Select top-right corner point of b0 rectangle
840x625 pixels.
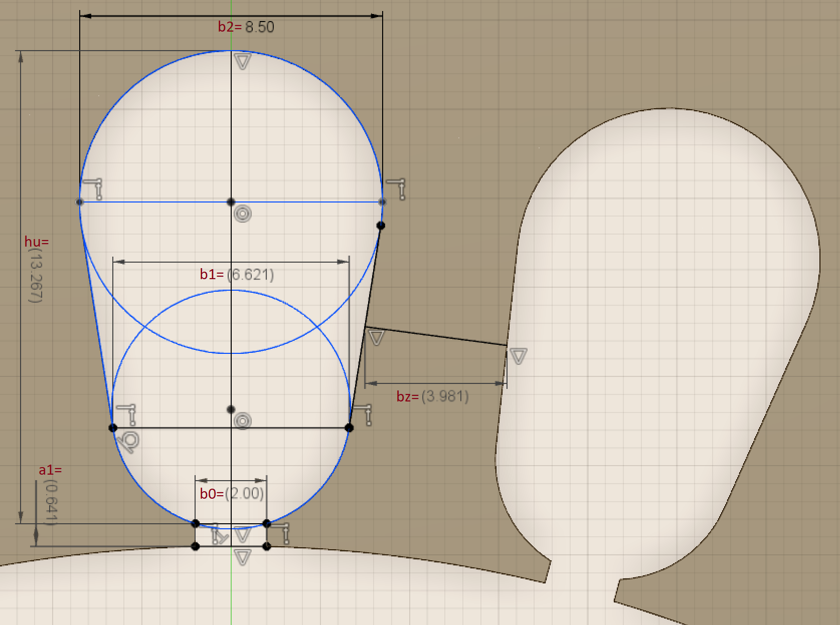pos(267,524)
